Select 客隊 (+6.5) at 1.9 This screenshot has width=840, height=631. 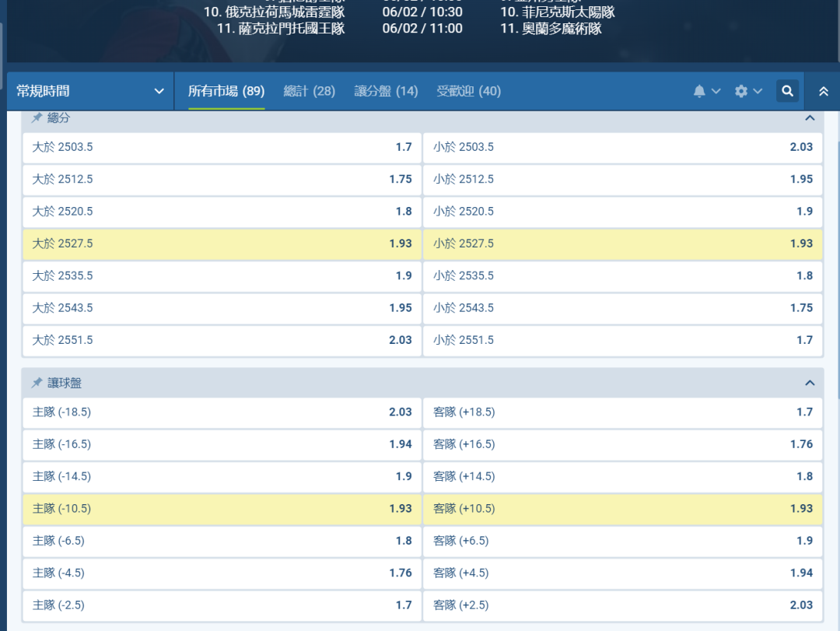tap(622, 541)
